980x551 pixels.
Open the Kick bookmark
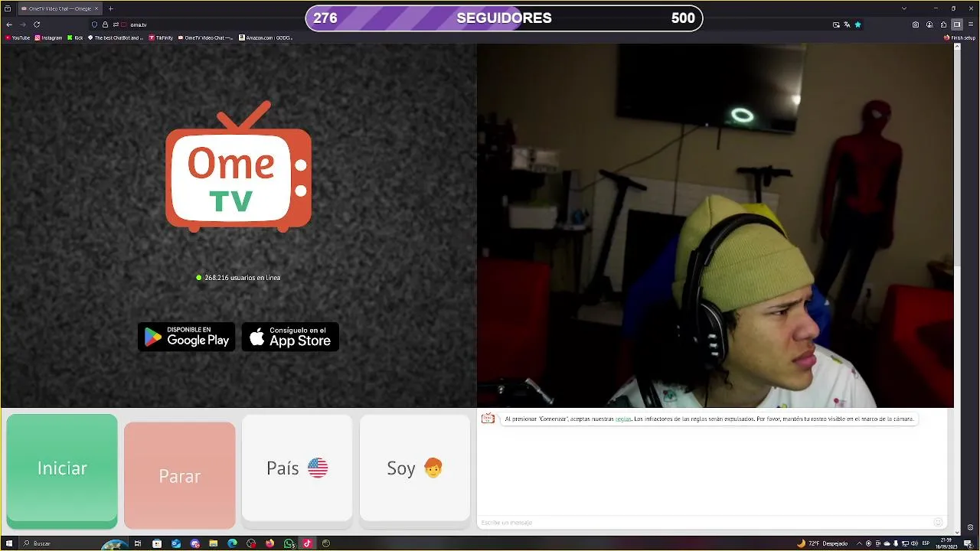coord(75,37)
